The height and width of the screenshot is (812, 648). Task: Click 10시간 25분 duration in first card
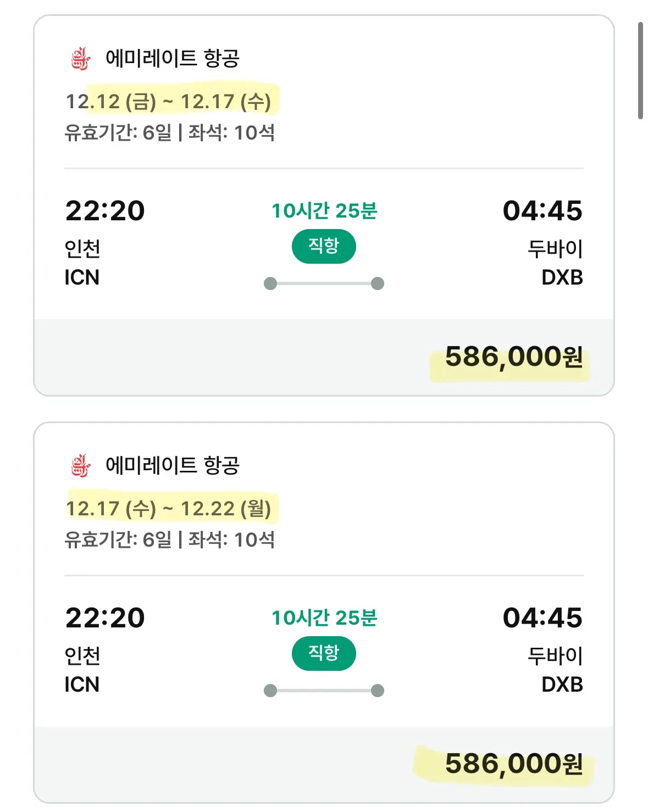pyautogui.click(x=324, y=211)
